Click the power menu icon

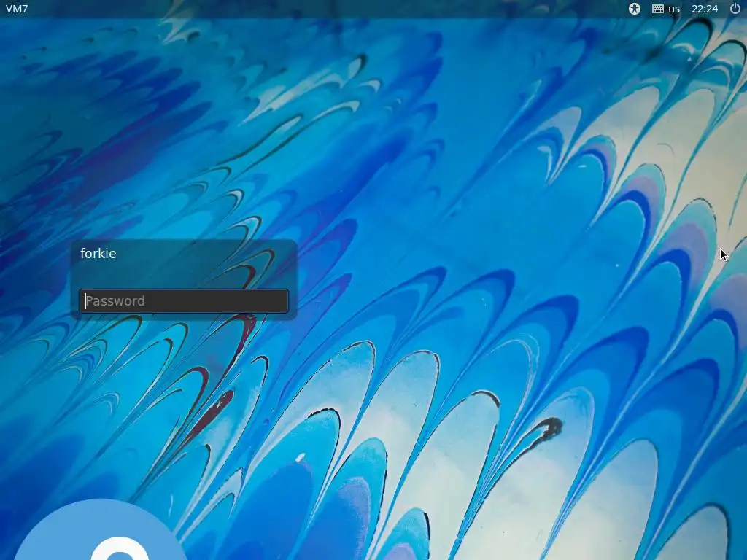pyautogui.click(x=735, y=9)
